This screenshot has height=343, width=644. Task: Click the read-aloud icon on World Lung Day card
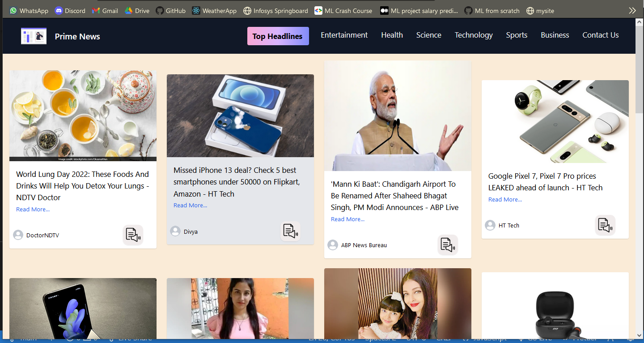133,235
